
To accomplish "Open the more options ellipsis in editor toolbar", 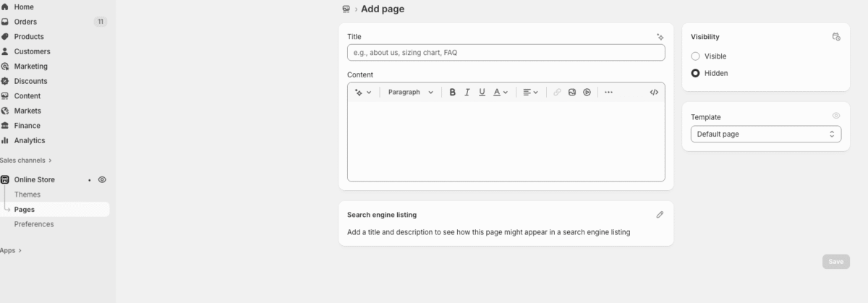I will click(x=608, y=93).
